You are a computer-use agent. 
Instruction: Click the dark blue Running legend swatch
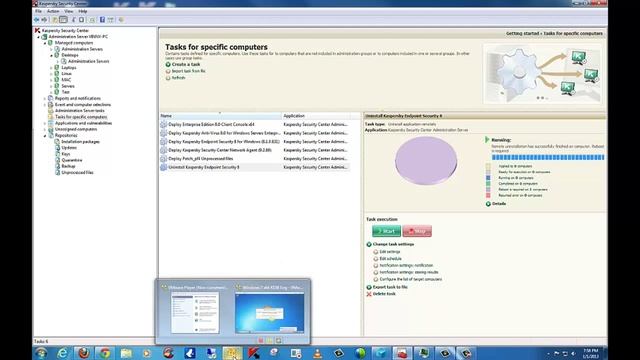488,178
